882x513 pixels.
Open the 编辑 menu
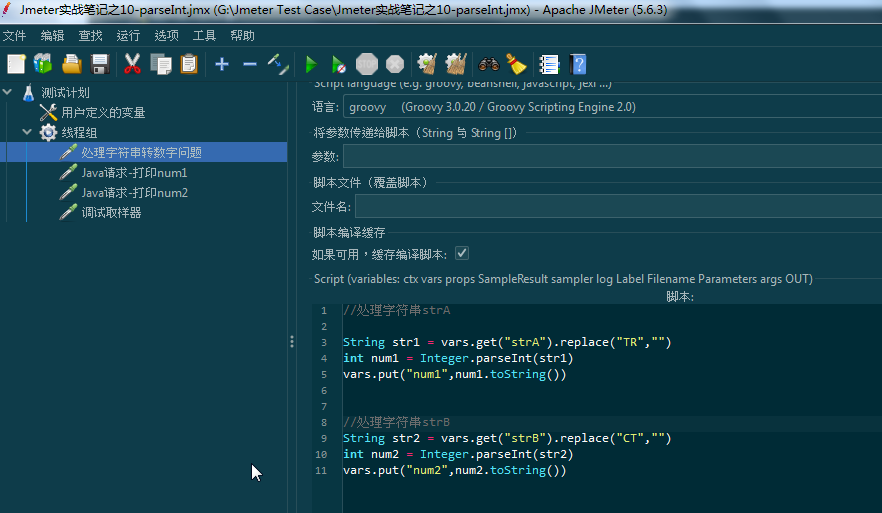[52, 35]
